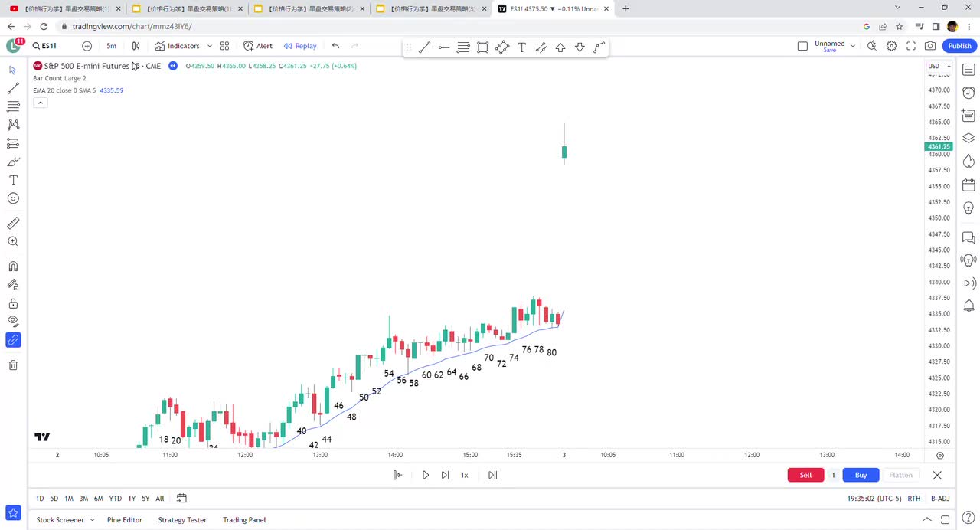Open the go-to-date calendar icon

coord(181,499)
